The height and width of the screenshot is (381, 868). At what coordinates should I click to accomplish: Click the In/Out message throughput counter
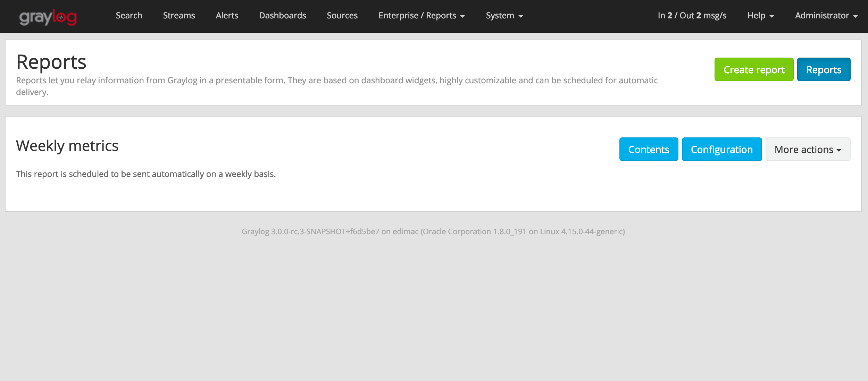[691, 16]
